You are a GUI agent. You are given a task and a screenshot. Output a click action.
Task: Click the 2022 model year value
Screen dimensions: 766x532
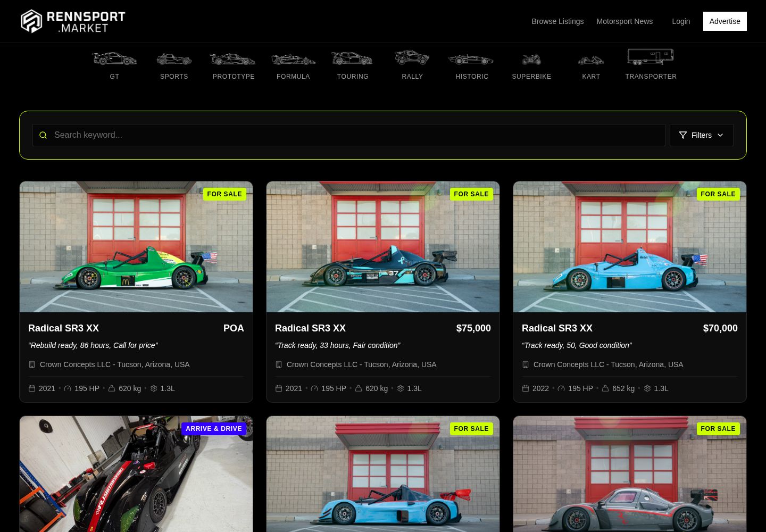[540, 388]
